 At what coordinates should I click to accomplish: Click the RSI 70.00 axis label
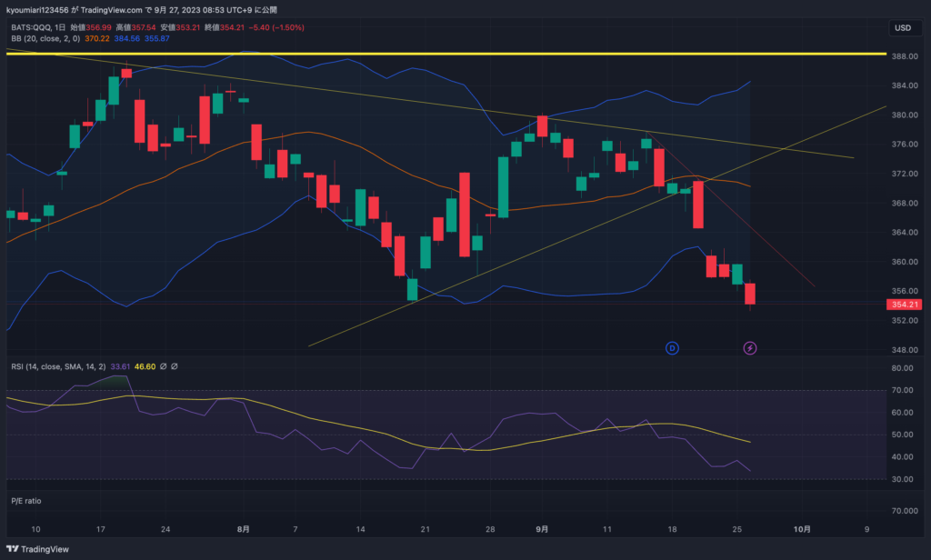click(x=903, y=390)
